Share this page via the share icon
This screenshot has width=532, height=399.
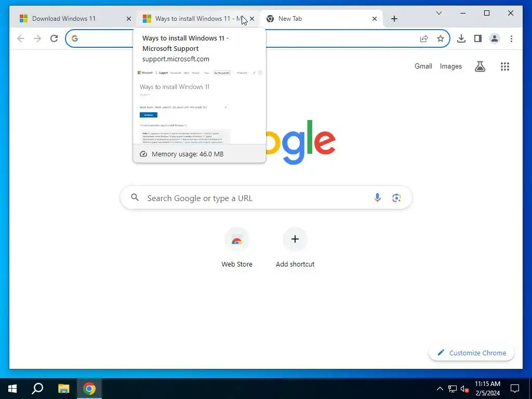[424, 38]
